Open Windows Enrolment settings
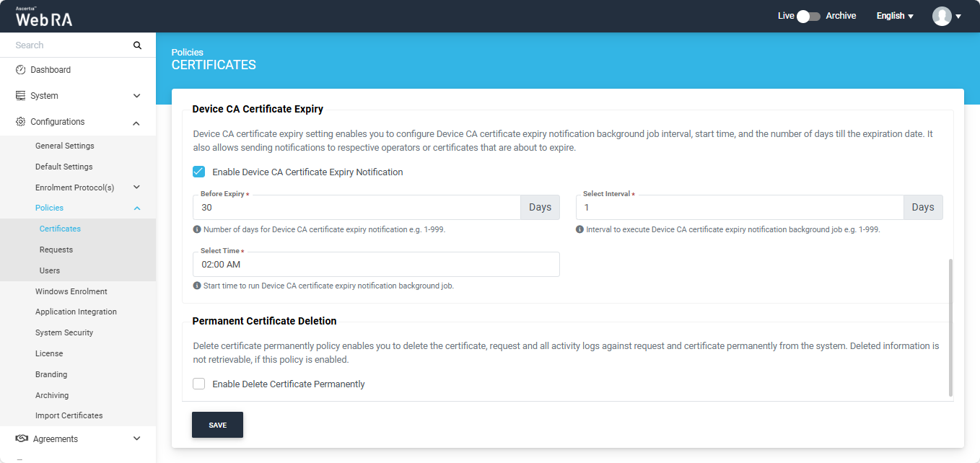Screen dimensions: 980x463 (71, 291)
